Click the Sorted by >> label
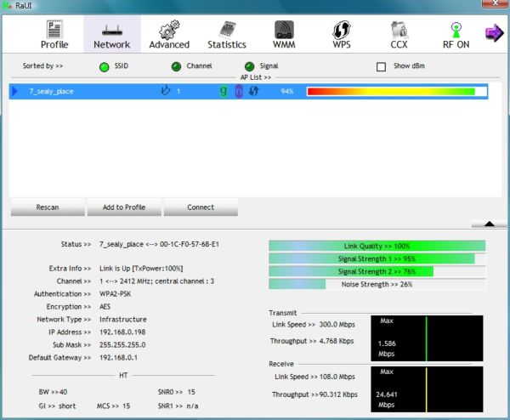This screenshot has width=510, height=420. click(x=42, y=66)
